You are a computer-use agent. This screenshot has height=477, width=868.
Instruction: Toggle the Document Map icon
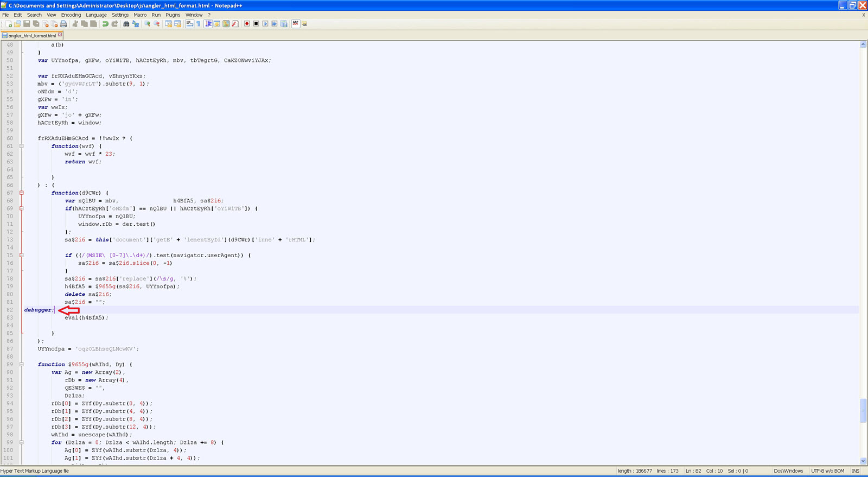226,24
